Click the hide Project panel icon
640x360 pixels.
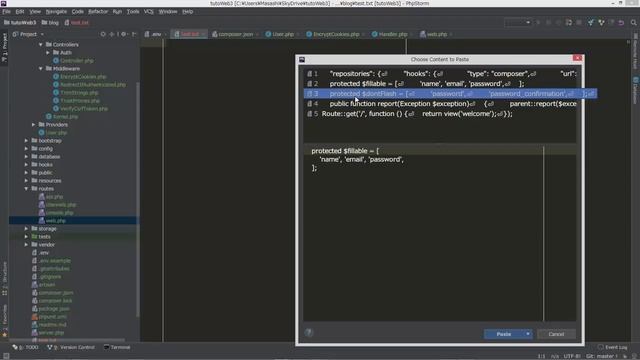[x=134, y=34]
